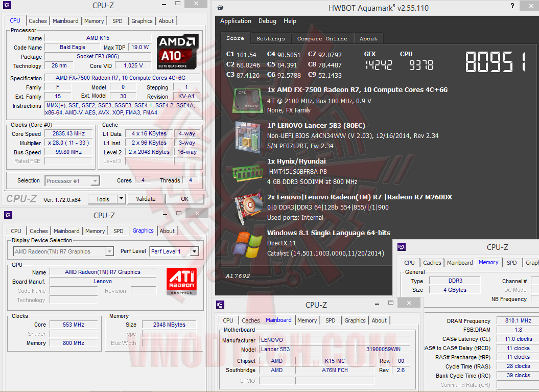The width and height of the screenshot is (539, 392).
Task: Select SPD tab in Graphics CPU-Z window
Action: [x=119, y=231]
